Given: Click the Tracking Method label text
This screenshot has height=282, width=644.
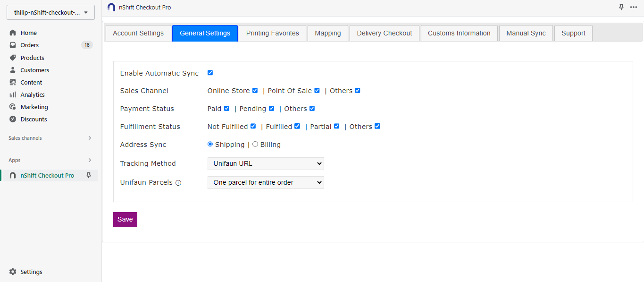Looking at the screenshot, I should pos(148,163).
